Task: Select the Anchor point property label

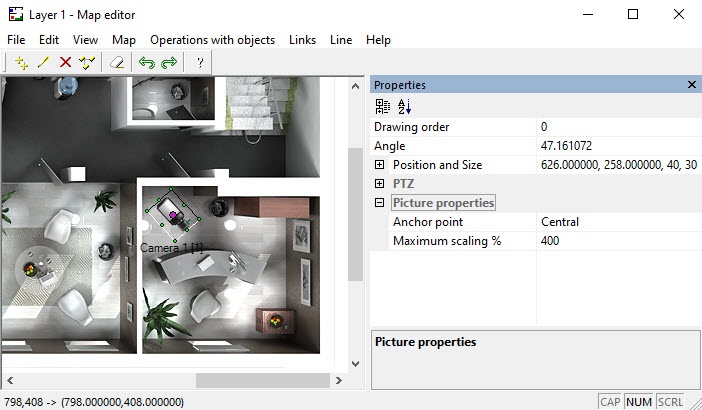Action: click(428, 222)
